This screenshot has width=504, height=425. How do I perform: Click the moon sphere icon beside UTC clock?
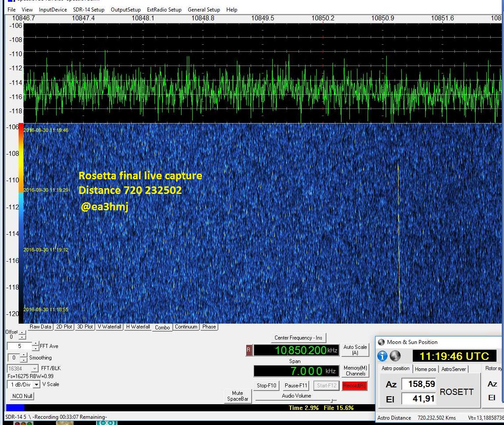point(395,355)
